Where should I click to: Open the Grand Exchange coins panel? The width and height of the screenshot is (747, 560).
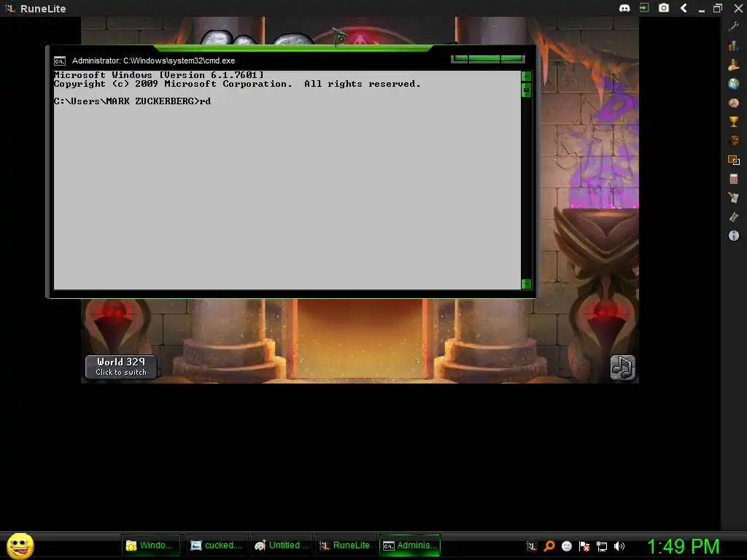point(734,65)
